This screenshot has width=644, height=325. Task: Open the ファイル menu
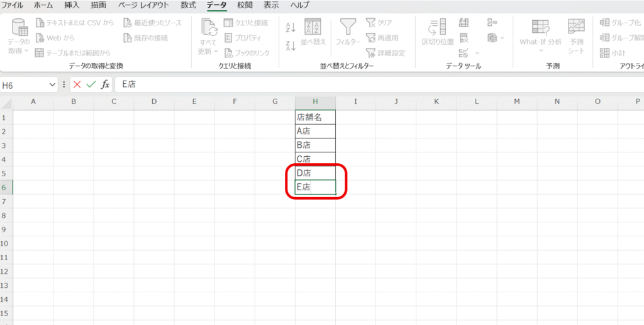pyautogui.click(x=13, y=5)
